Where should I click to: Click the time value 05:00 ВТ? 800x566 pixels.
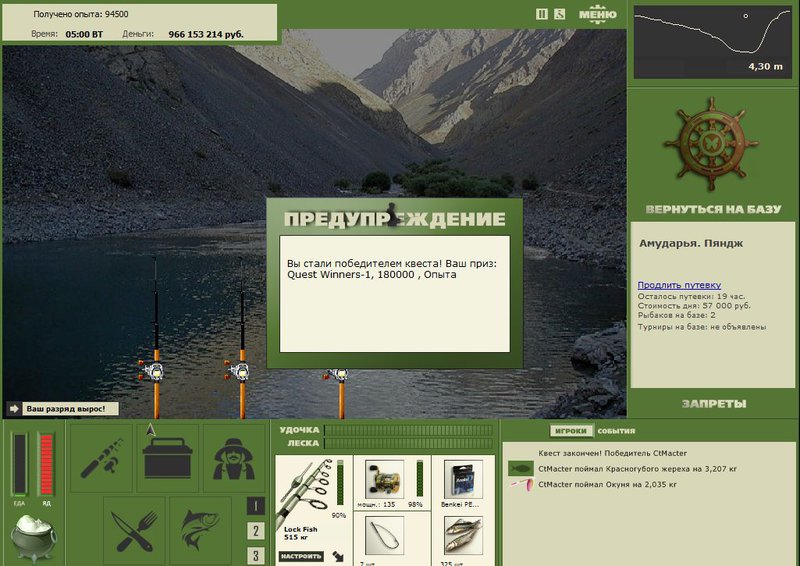point(84,34)
